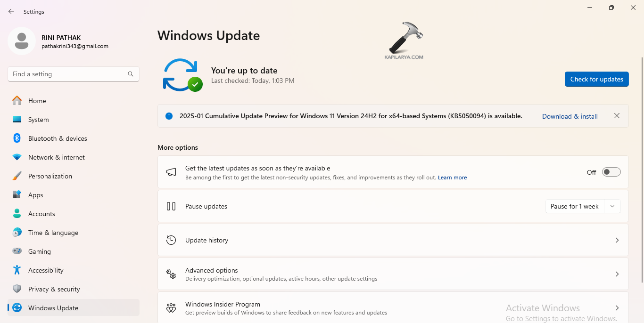Click the Find a setting search box
This screenshot has width=644, height=323.
point(68,74)
